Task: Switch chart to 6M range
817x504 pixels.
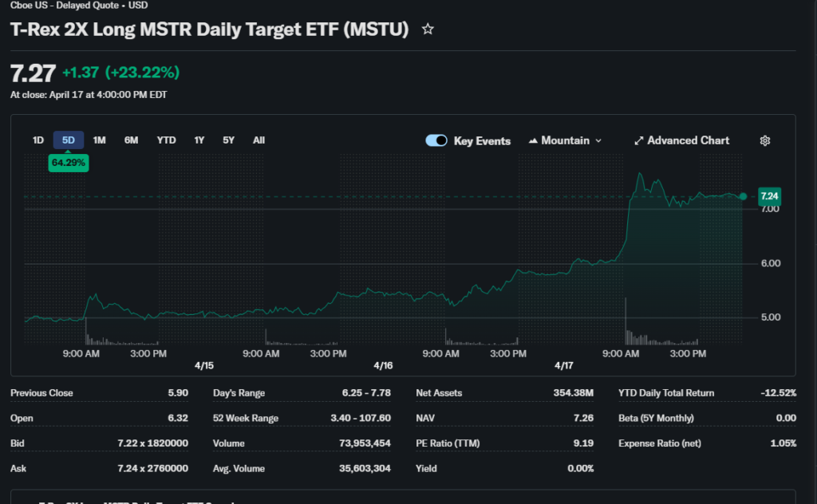Action: pyautogui.click(x=131, y=140)
